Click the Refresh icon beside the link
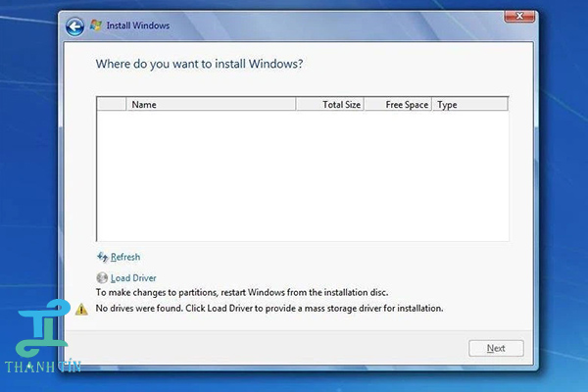The width and height of the screenshot is (588, 392). pyautogui.click(x=102, y=258)
